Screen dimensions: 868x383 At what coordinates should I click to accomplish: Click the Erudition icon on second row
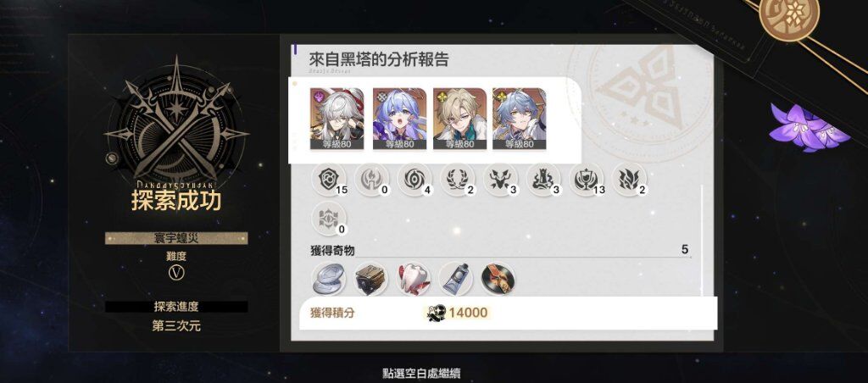tap(329, 219)
